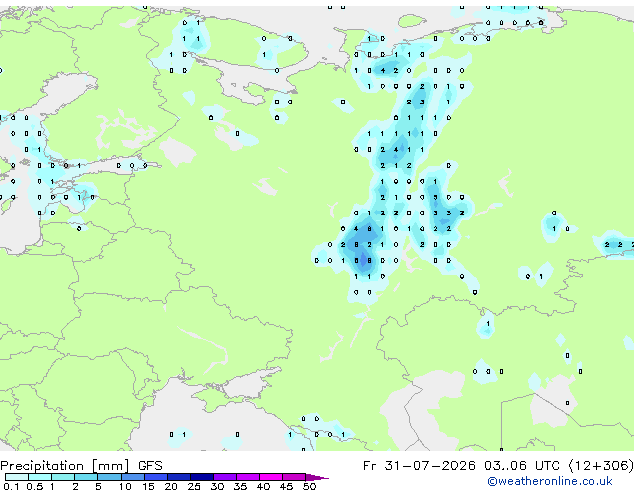This screenshot has height=490, width=634.
Task: Click legend scale value "30"
Action: pos(217,486)
